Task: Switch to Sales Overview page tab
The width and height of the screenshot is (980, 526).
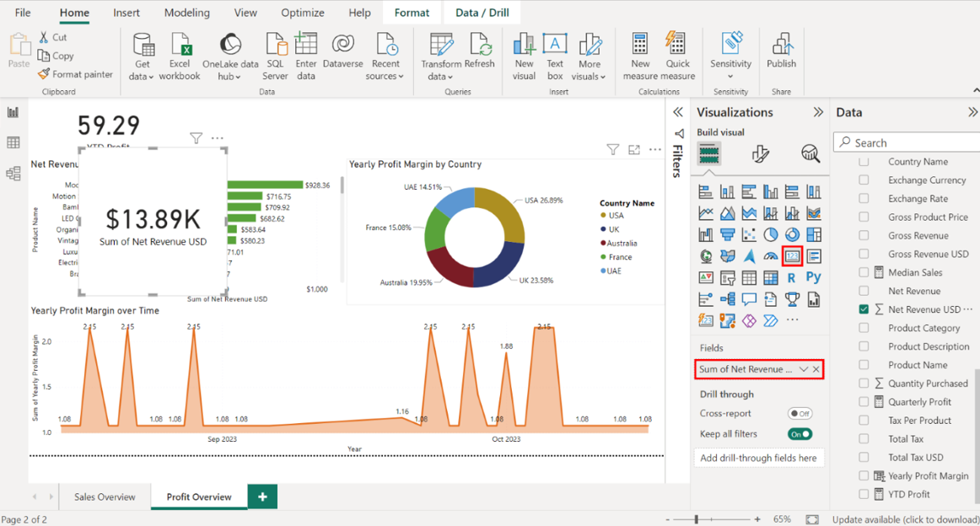Action: [x=105, y=496]
